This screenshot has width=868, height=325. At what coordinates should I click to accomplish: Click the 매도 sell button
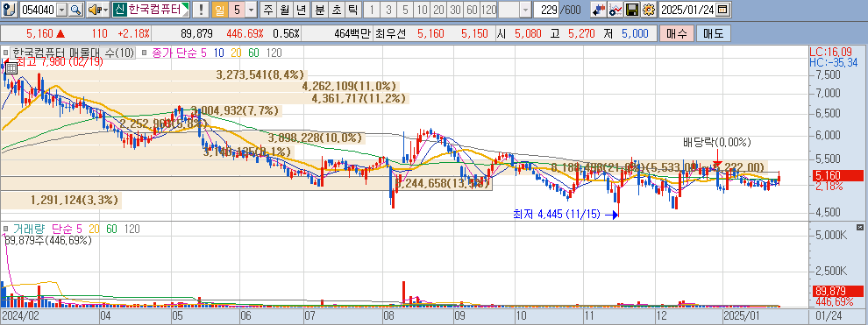point(713,33)
